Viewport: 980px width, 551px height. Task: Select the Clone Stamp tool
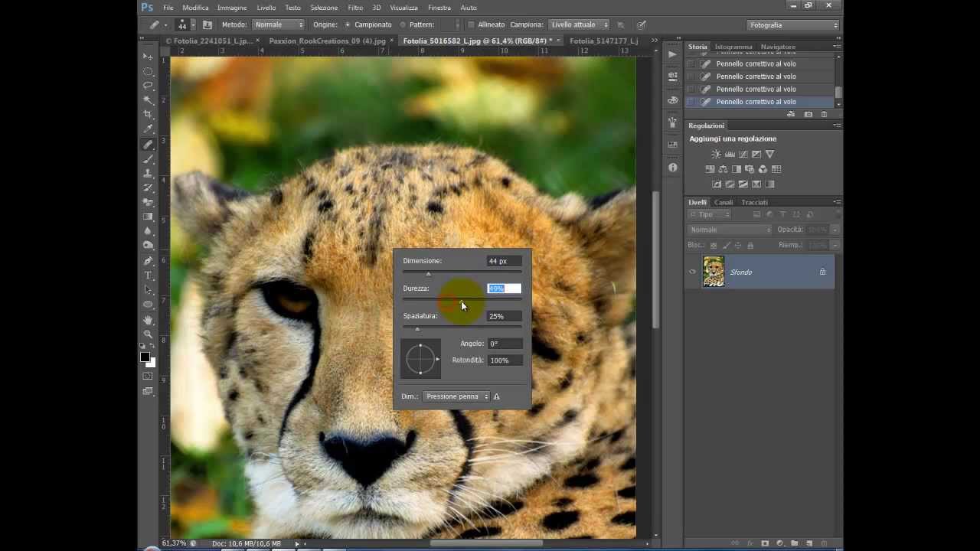tap(148, 173)
